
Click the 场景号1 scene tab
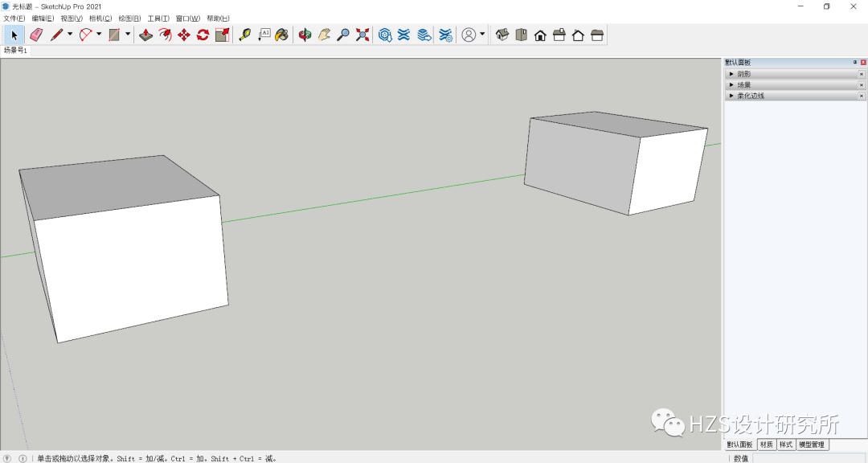(x=17, y=50)
